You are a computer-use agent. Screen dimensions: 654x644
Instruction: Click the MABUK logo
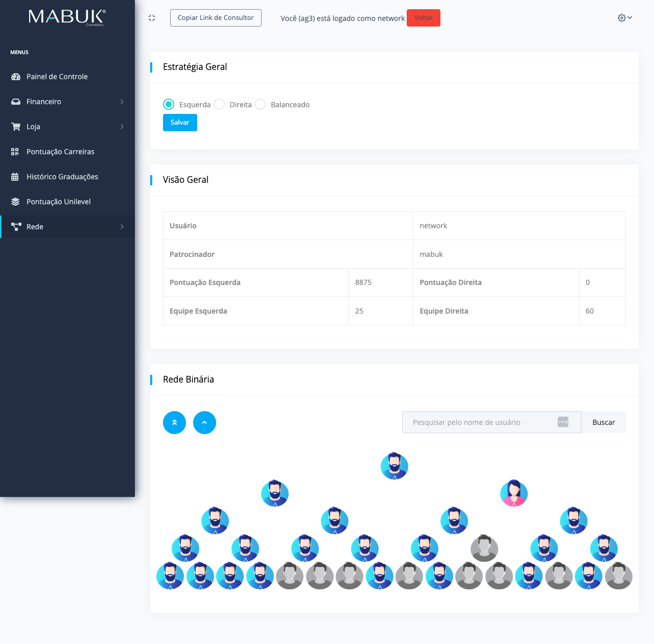[67, 17]
